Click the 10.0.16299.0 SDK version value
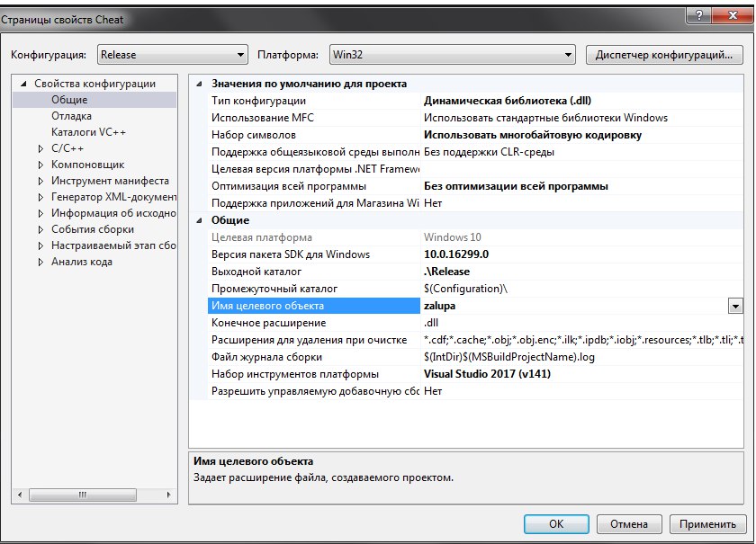Image resolution: width=756 pixels, height=544 pixels. click(456, 254)
